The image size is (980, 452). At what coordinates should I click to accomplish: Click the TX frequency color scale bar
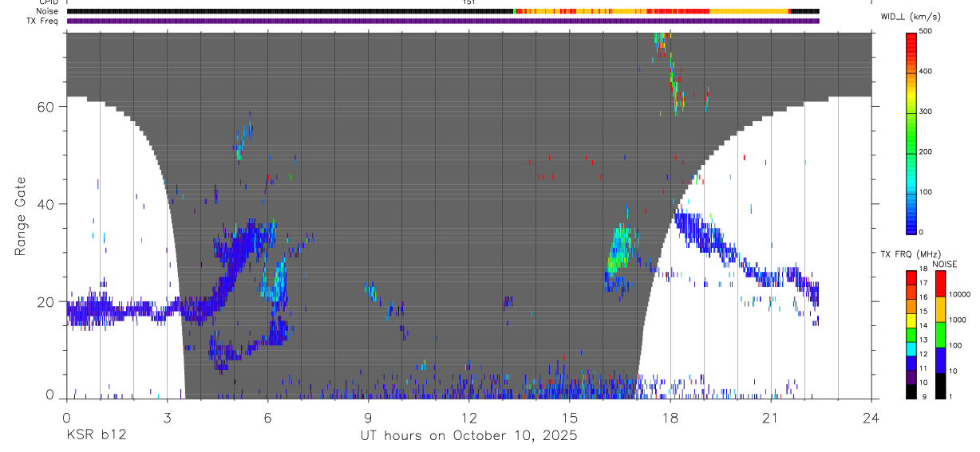(x=911, y=335)
